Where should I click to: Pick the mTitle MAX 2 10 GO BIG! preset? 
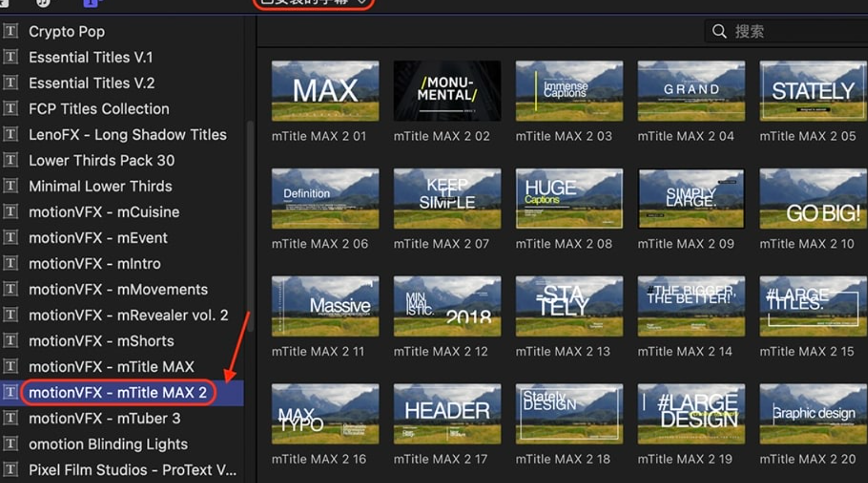pos(812,199)
